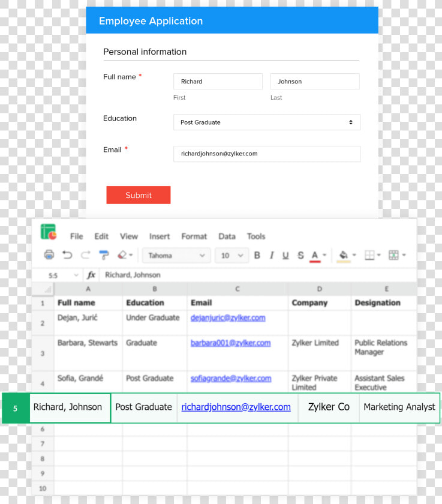Click the Last name field containing Johnson
The height and width of the screenshot is (504, 442).
tap(315, 82)
